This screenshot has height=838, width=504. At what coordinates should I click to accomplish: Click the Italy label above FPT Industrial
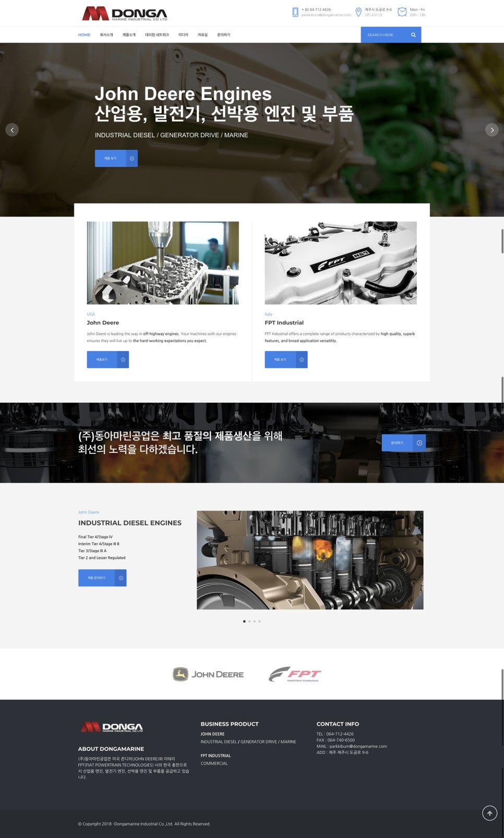click(268, 314)
